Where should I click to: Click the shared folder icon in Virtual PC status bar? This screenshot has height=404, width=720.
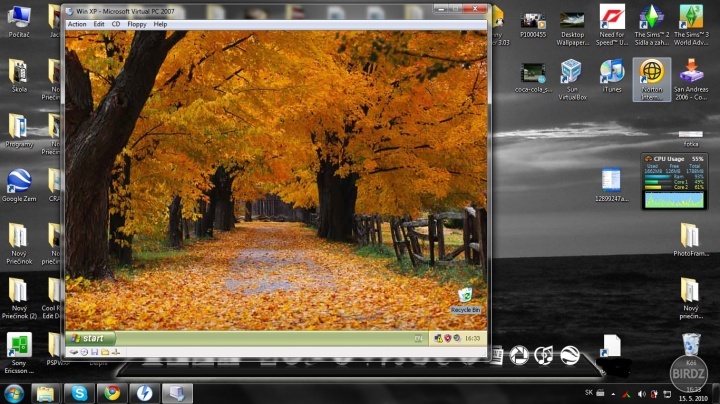point(105,352)
